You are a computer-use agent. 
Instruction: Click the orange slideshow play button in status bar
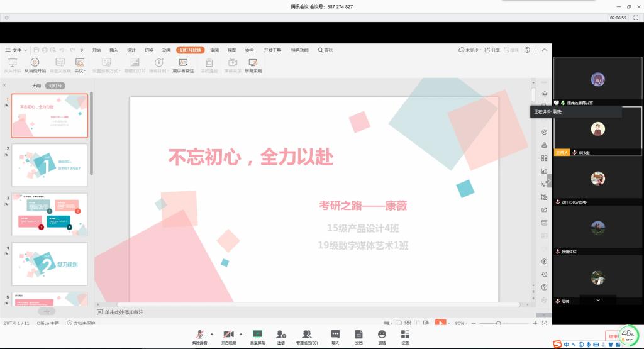(x=440, y=323)
